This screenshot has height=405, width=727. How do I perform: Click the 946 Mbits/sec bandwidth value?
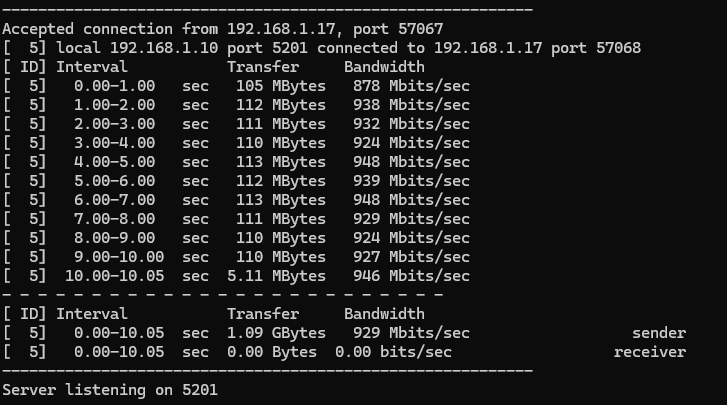pos(411,276)
